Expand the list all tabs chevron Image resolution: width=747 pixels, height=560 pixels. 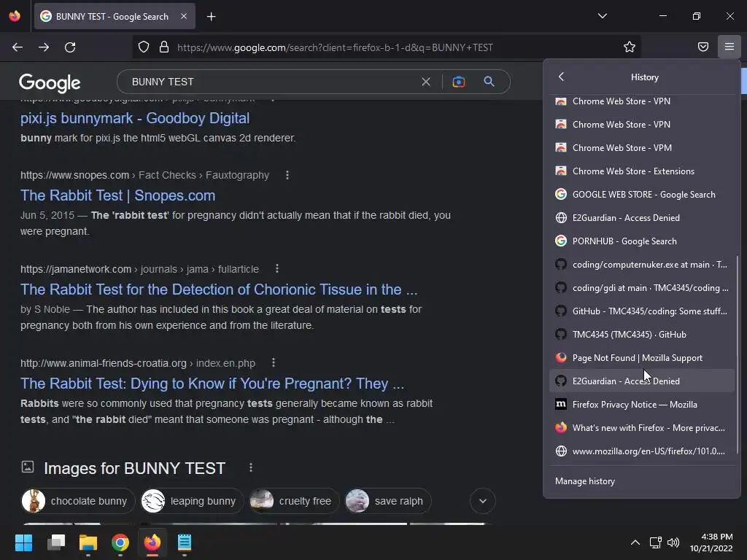click(602, 16)
